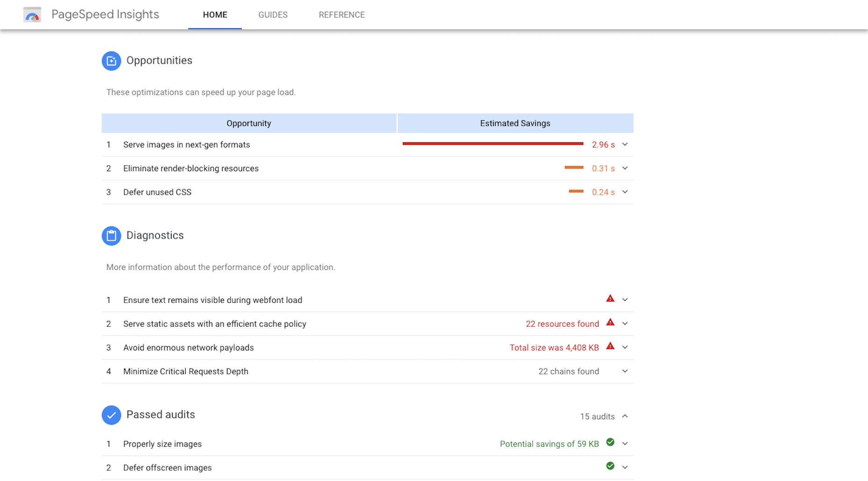The width and height of the screenshot is (868, 481).
Task: Expand the Defer offscreen images audit
Action: [625, 467]
